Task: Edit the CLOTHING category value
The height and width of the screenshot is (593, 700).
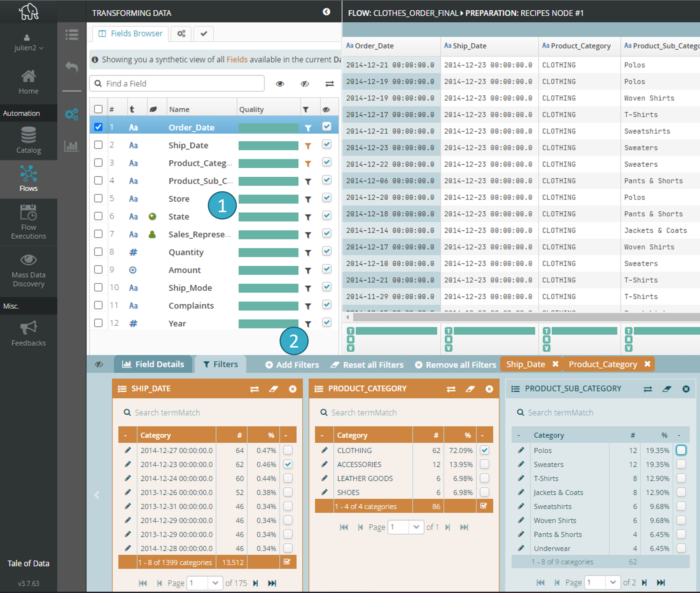Action: point(324,450)
